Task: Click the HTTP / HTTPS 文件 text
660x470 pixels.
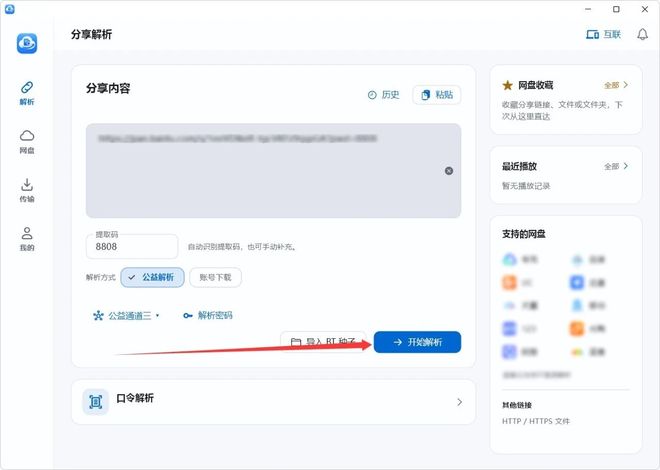Action: 536,421
